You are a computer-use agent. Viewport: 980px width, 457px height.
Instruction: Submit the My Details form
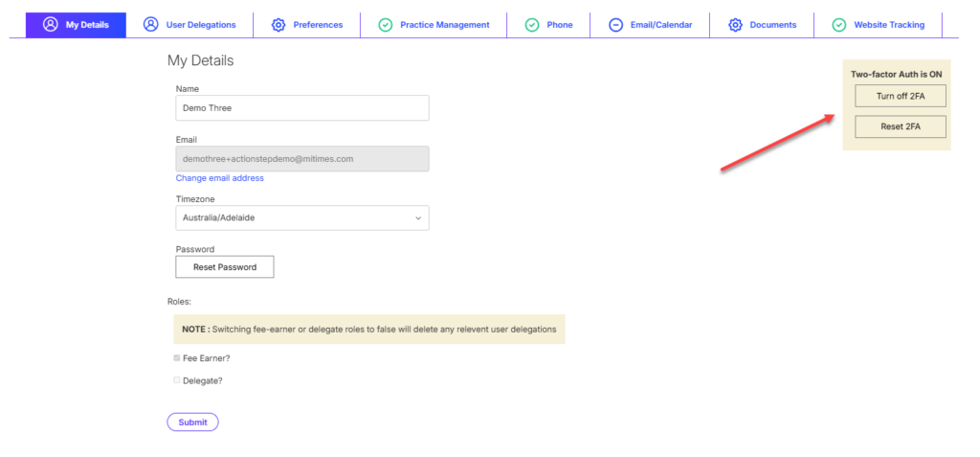(x=192, y=422)
